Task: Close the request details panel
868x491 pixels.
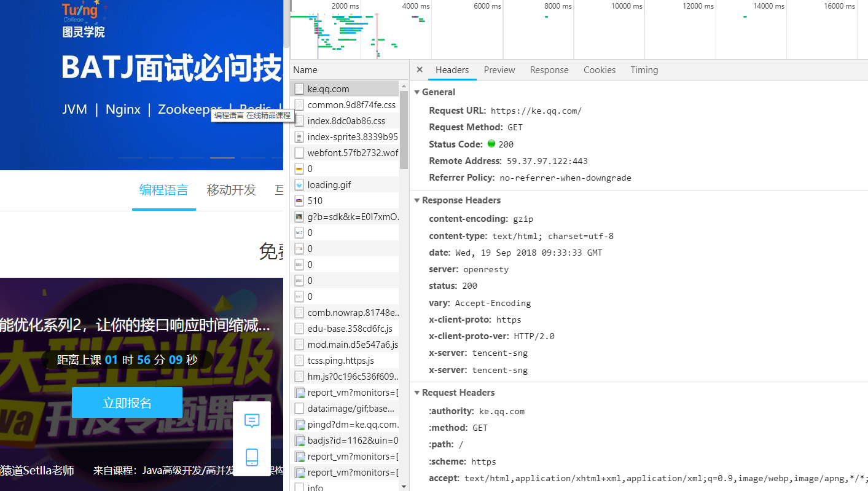Action: click(420, 70)
